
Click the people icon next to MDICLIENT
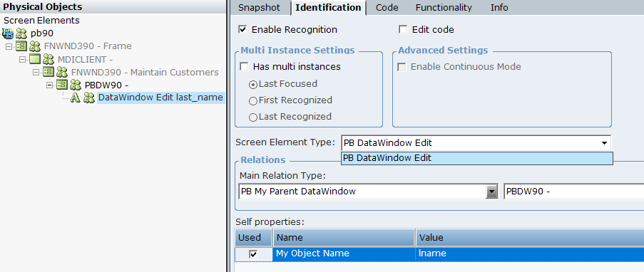click(48, 60)
